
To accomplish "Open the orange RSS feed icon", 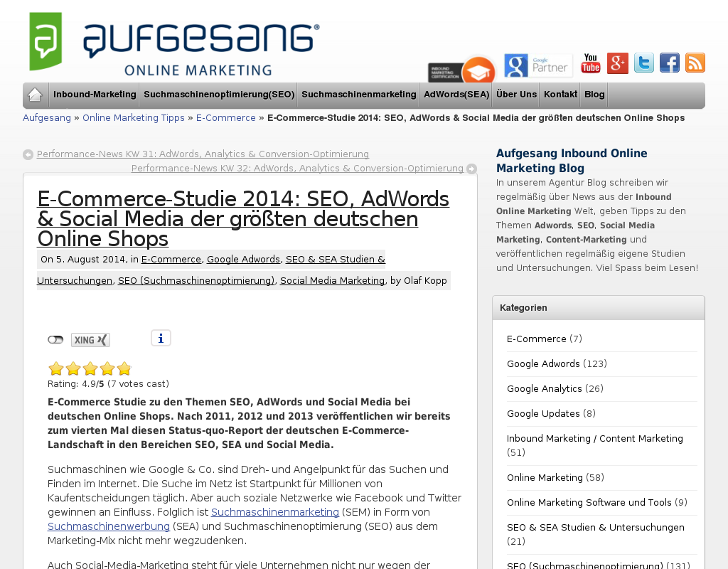I will [x=695, y=63].
